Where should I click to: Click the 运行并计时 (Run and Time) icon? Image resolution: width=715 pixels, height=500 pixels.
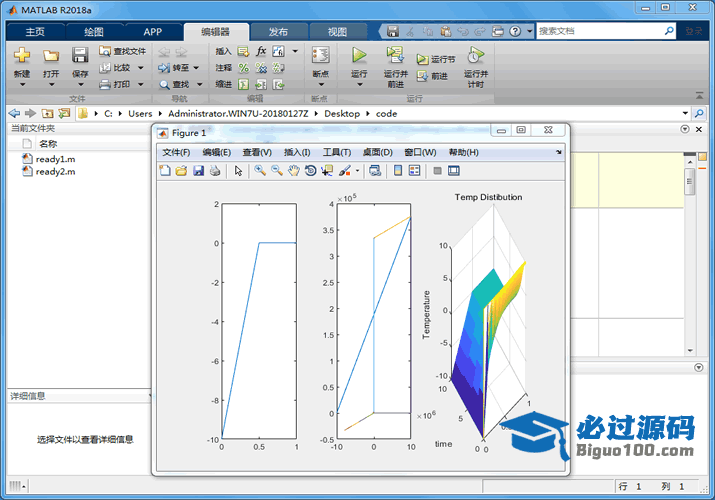tap(475, 55)
